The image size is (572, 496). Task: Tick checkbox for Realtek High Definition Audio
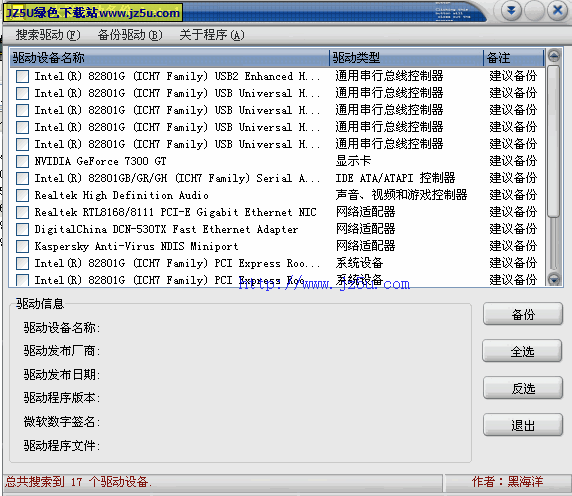pyautogui.click(x=23, y=195)
